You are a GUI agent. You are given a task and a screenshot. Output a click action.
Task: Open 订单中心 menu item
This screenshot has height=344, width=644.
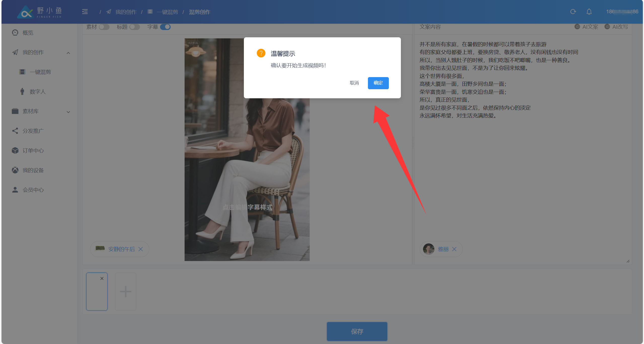coord(33,150)
